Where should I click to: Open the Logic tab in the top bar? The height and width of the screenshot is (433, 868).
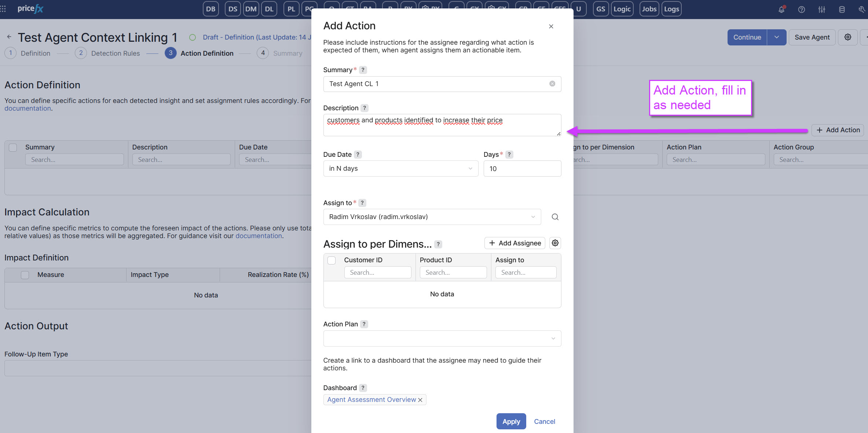[622, 9]
